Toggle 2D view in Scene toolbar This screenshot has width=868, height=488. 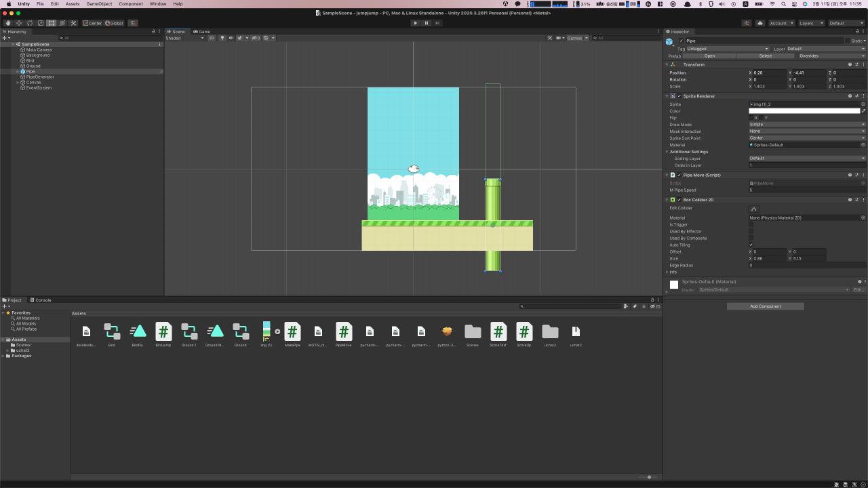[x=211, y=38]
